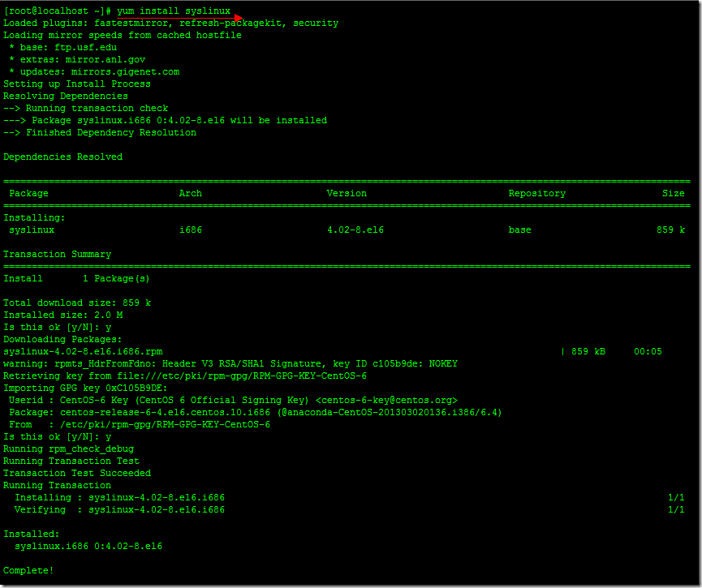
Task: Click 'Setting up Install Process' line
Action: click(x=77, y=84)
